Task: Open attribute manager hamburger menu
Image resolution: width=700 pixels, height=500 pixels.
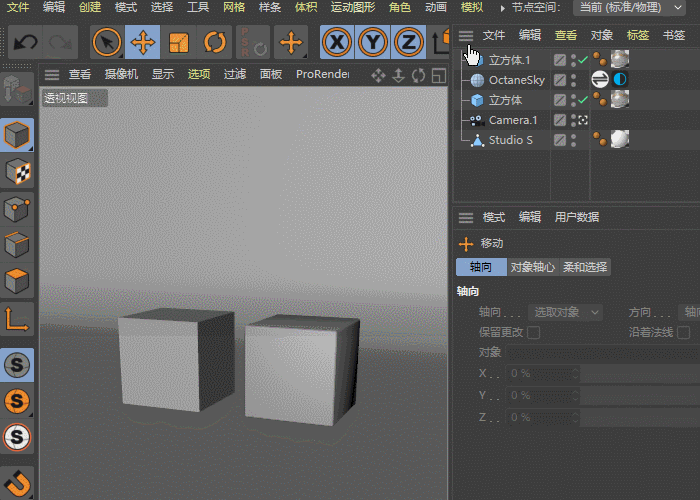Action: pyautogui.click(x=466, y=218)
